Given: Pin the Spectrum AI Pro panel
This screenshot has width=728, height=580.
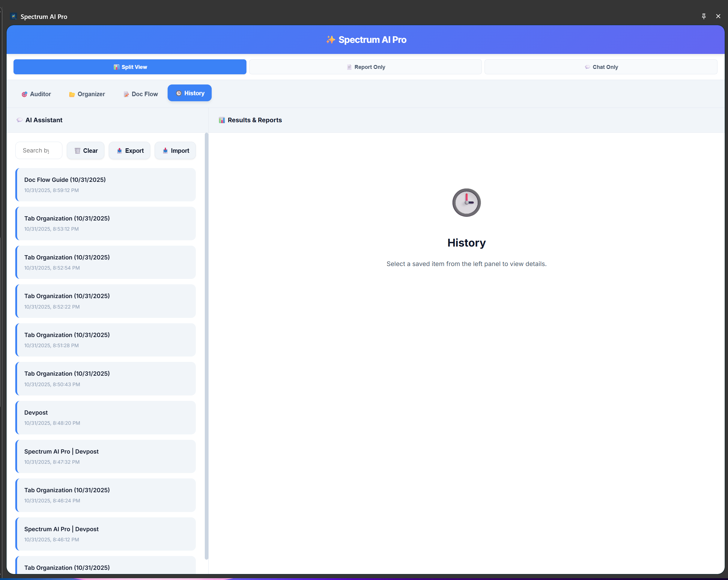Looking at the screenshot, I should [x=704, y=16].
